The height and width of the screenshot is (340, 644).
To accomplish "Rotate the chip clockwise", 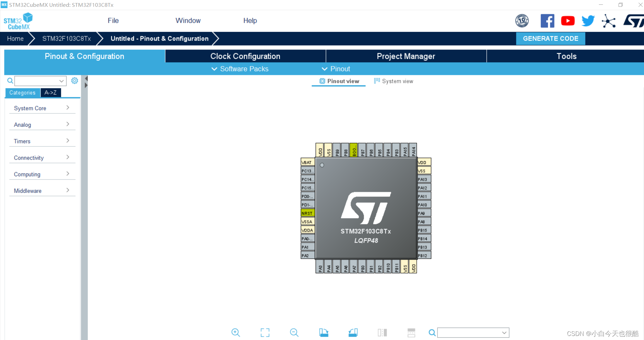I will click(x=324, y=333).
